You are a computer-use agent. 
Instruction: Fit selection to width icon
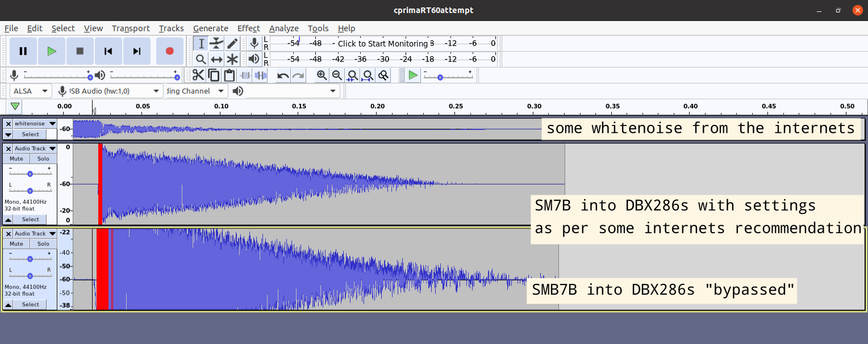click(x=352, y=75)
